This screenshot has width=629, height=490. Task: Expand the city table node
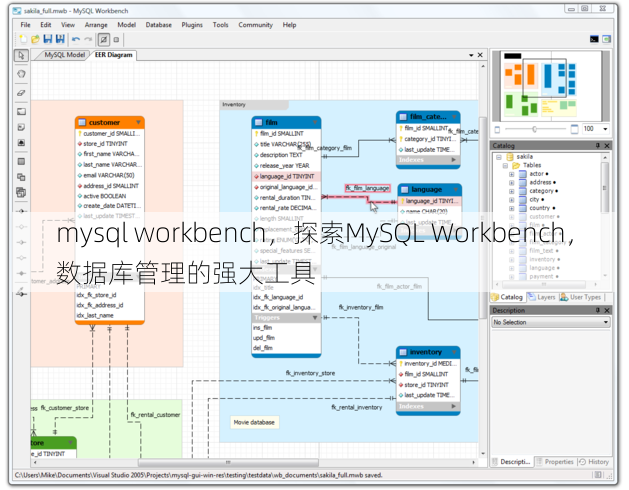[511, 200]
